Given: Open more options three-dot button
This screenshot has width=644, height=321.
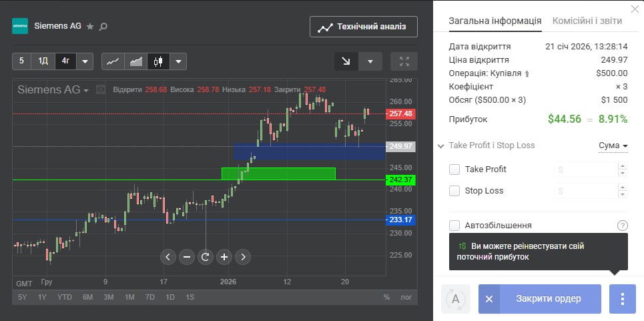Looking at the screenshot, I should (x=623, y=299).
